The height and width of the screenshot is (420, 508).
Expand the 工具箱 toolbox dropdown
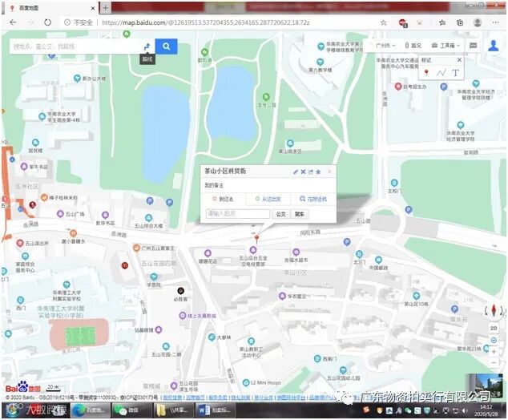(x=446, y=46)
